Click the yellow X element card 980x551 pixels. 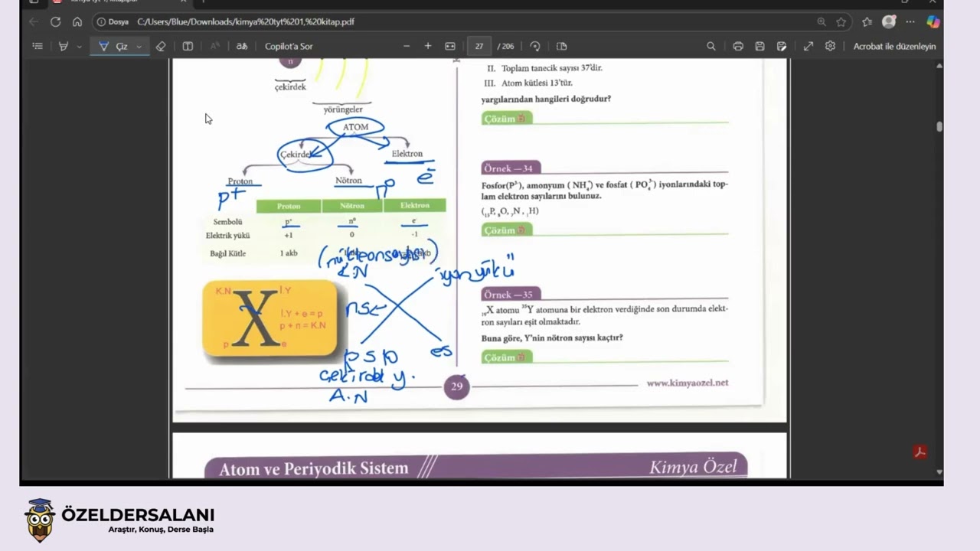click(x=269, y=318)
